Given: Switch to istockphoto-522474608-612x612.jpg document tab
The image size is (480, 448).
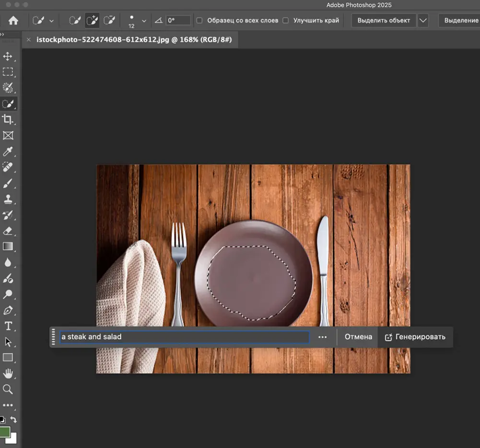Looking at the screenshot, I should pos(134,40).
